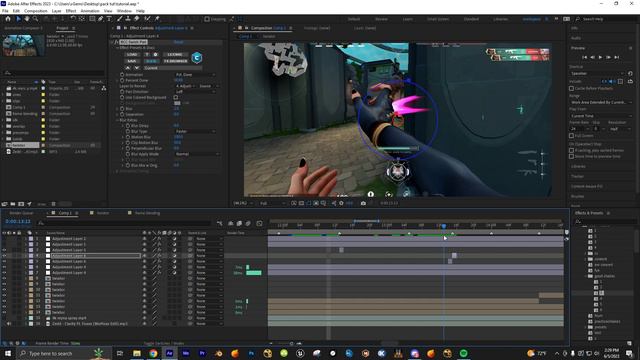Open Photoshop from the taskbar
Image resolution: width=640 pixels, height=360 pixels.
[251, 353]
